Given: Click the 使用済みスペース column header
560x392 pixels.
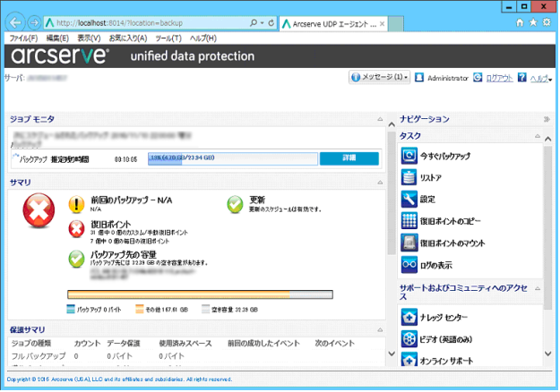Looking at the screenshot, I should click(185, 343).
